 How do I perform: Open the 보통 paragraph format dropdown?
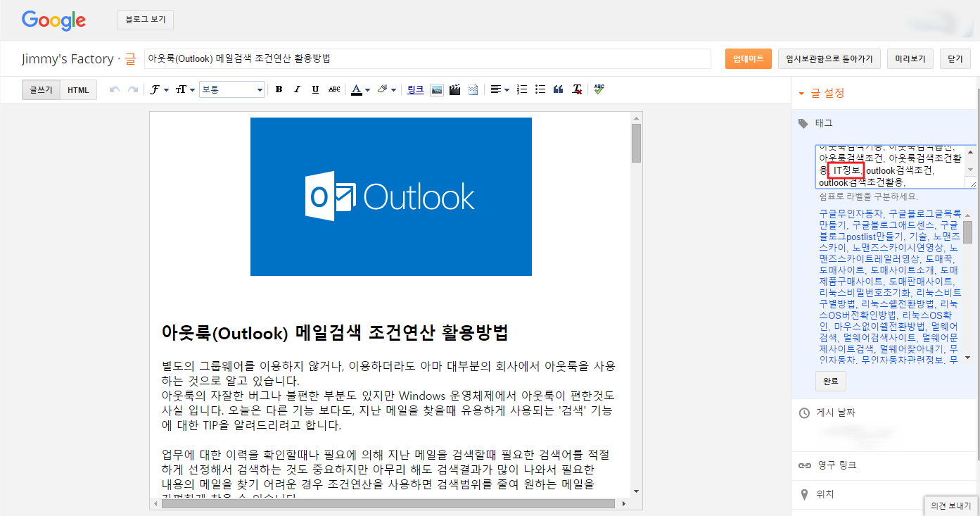click(x=232, y=89)
